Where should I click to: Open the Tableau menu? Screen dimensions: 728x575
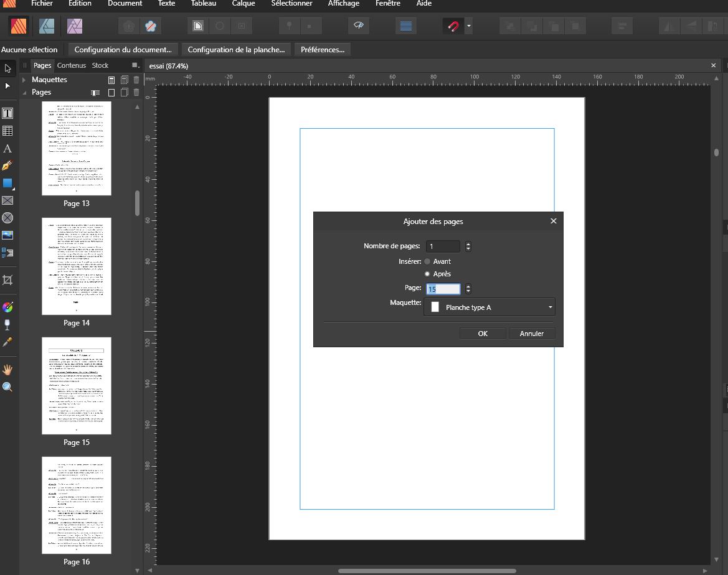click(204, 4)
